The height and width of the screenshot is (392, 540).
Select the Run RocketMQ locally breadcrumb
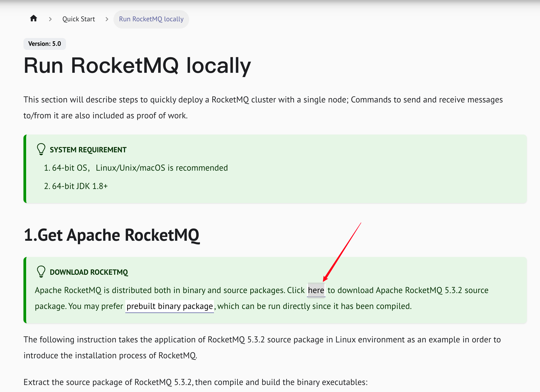coord(151,19)
